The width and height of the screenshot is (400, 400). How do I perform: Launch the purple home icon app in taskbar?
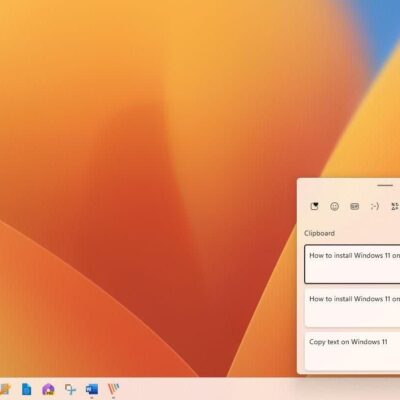pyautogui.click(x=48, y=389)
